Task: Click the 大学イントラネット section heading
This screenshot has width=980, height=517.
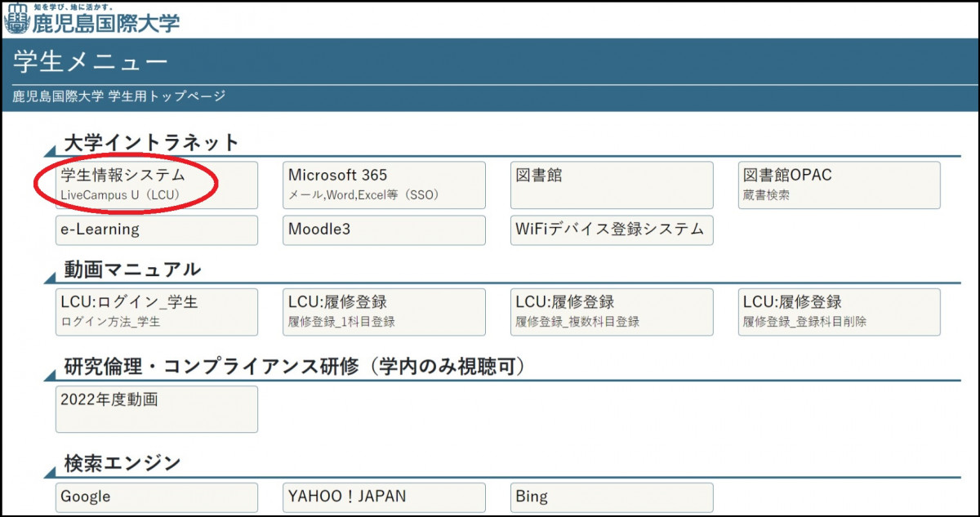Action: click(152, 143)
